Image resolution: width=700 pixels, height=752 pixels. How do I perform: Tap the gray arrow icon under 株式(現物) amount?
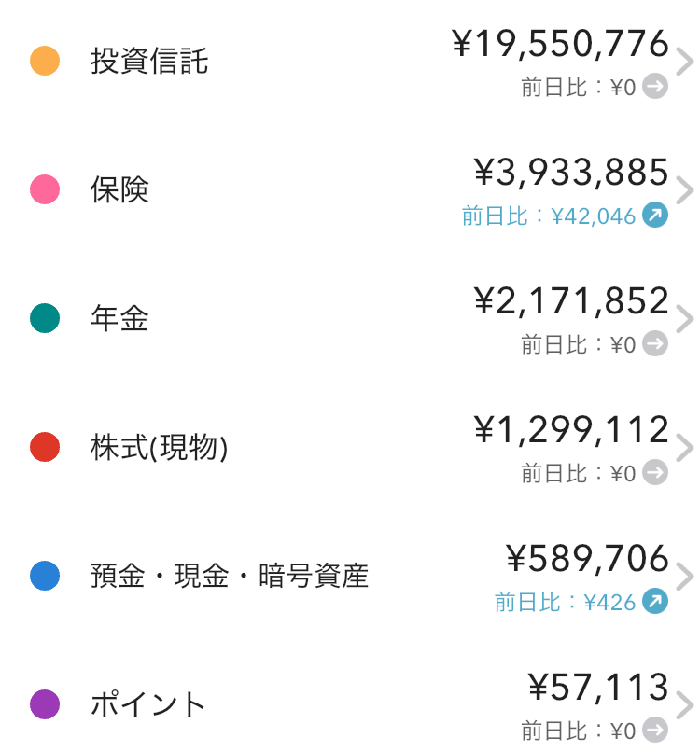656,473
